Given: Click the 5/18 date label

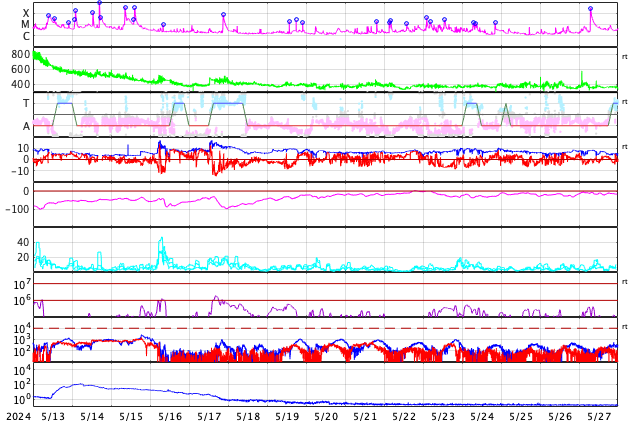Looking at the screenshot, I should click(248, 417).
